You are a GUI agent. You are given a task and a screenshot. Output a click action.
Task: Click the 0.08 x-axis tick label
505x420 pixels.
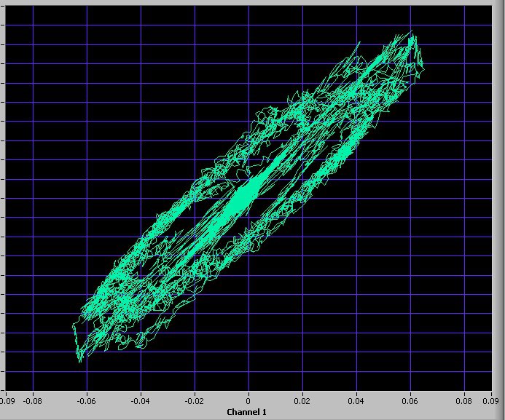click(x=464, y=400)
